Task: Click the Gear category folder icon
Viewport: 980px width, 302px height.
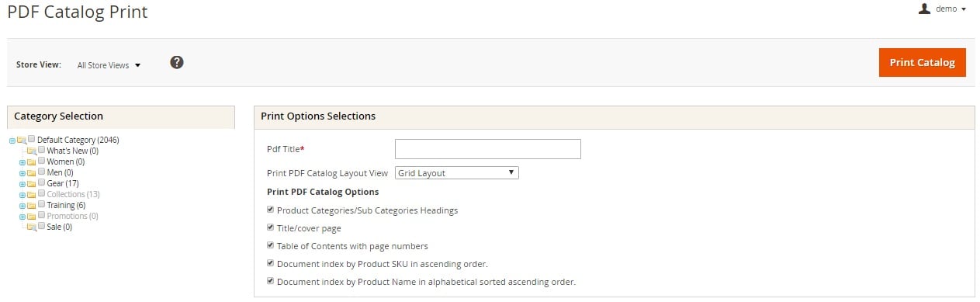Action: point(32,183)
